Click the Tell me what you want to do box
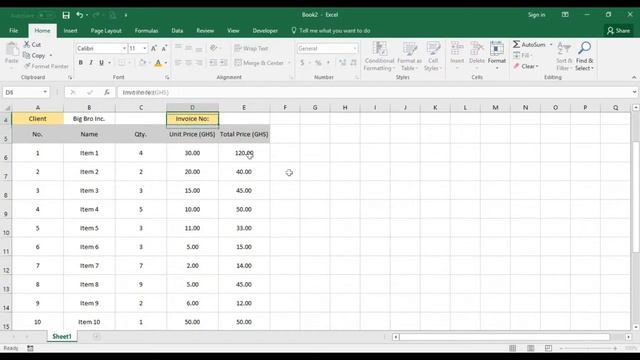Viewport: 640px width, 360px height. click(331, 31)
